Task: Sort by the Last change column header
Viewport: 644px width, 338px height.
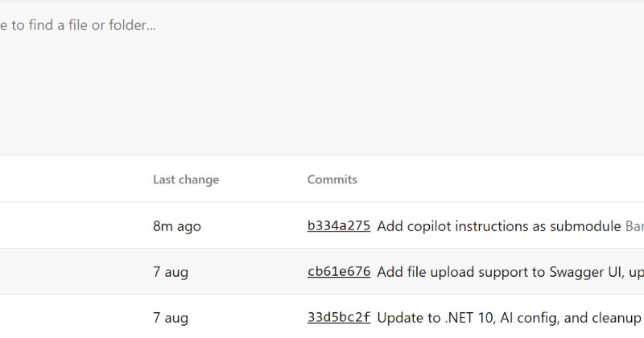Action: point(186,179)
